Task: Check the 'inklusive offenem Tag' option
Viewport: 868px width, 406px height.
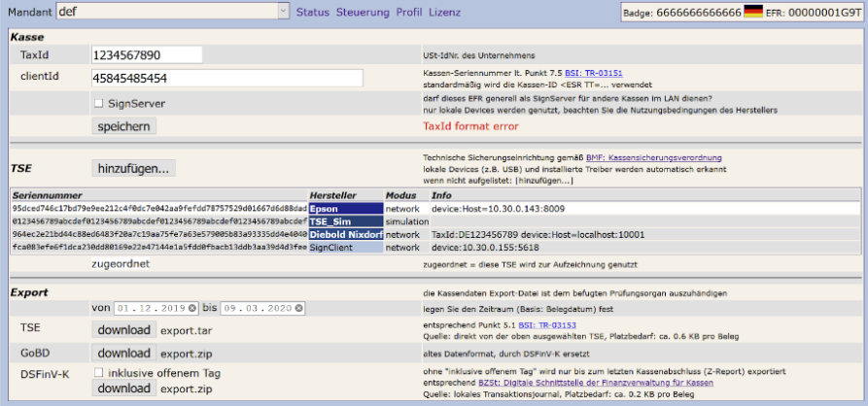Action: [98, 372]
